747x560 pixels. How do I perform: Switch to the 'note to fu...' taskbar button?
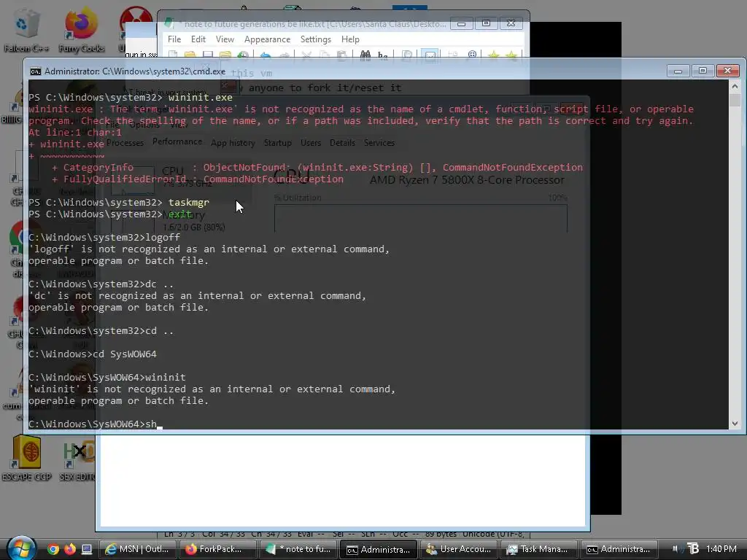[298, 549]
